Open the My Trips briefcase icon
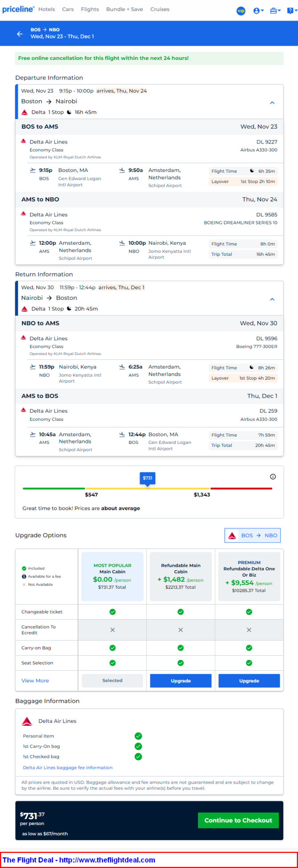This screenshot has height=868, width=298. [x=275, y=11]
